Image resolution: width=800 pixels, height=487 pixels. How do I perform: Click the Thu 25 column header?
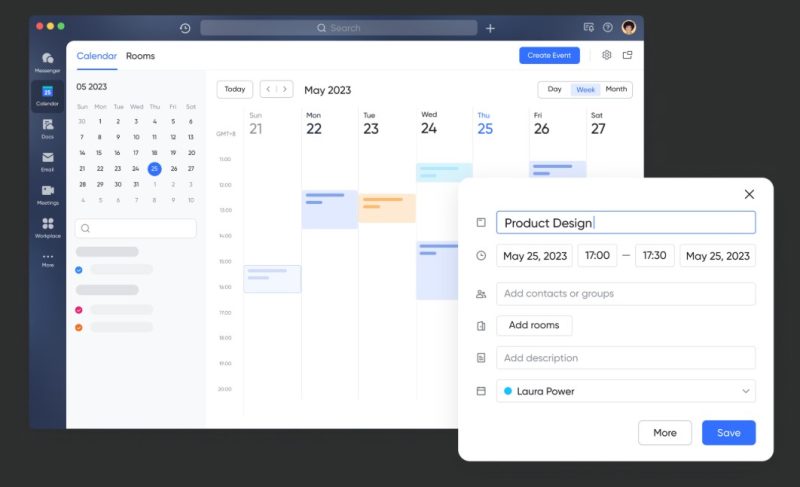[485, 124]
